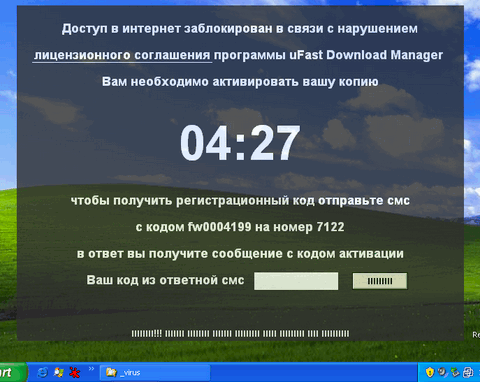
Task: Click the underlined лицензионного соглашения link
Action: 122,55
